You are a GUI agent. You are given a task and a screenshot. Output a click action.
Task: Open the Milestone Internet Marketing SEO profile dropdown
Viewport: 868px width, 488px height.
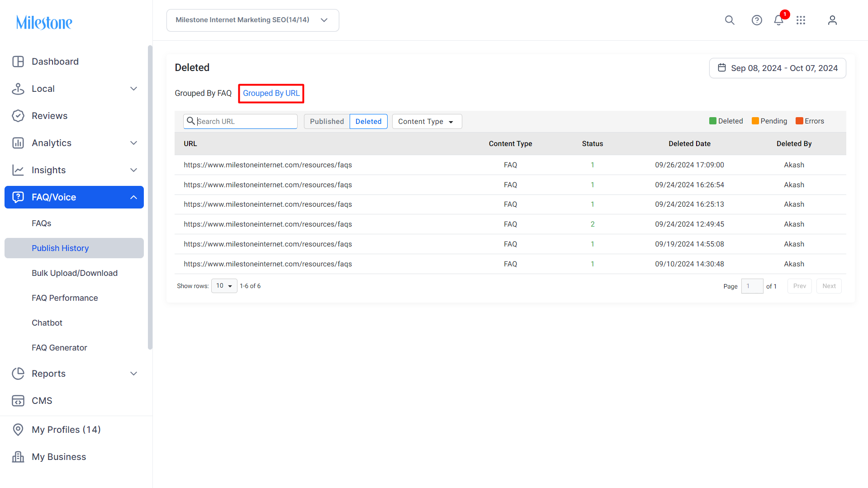(252, 20)
